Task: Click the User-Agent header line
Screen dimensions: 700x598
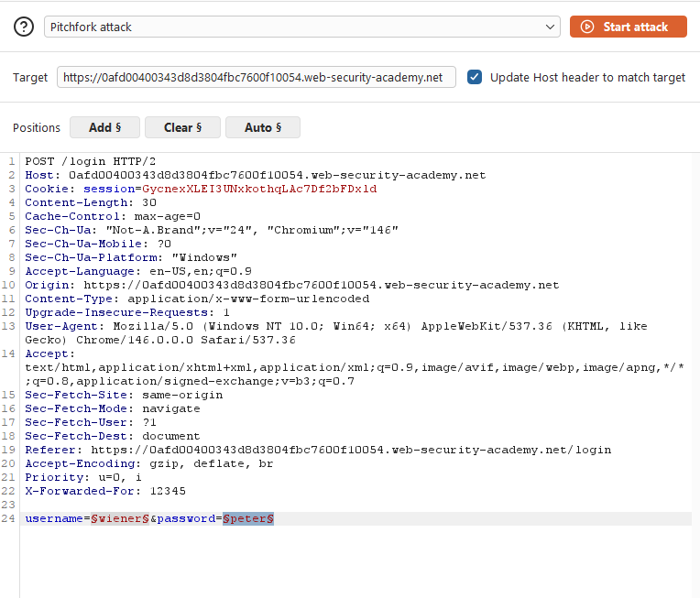Action: (335, 333)
